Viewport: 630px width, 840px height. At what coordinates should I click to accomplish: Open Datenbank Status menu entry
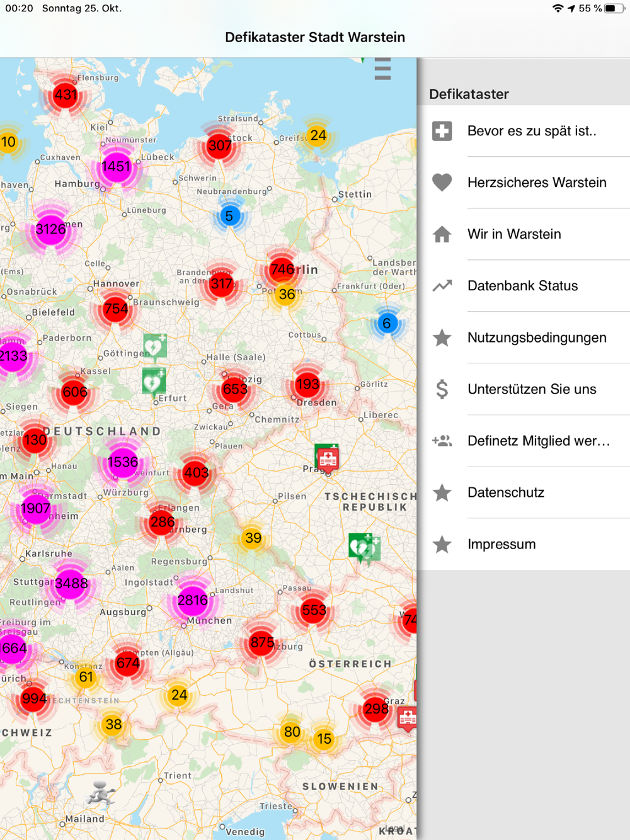524,286
